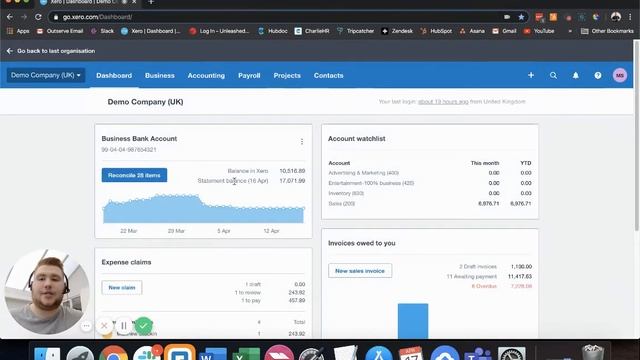Open the overdue invoices link
Viewport: 640px width, 360px height.
coord(484,286)
